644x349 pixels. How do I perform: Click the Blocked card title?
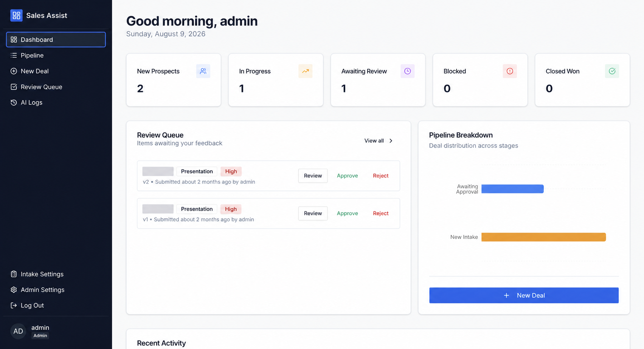pos(455,71)
